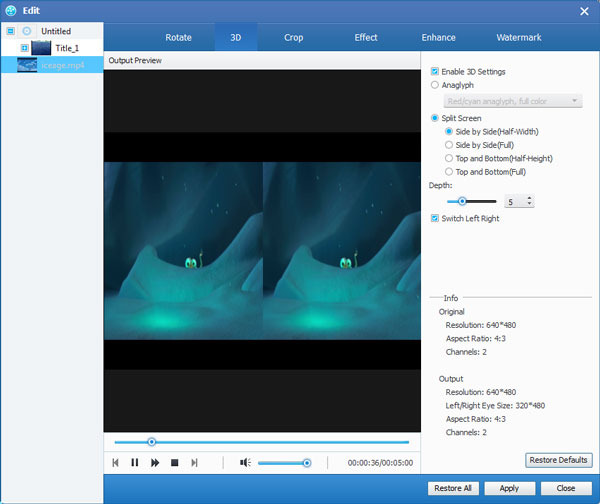The width and height of the screenshot is (600, 504).
Task: Click the Restore Defaults button
Action: tap(559, 460)
